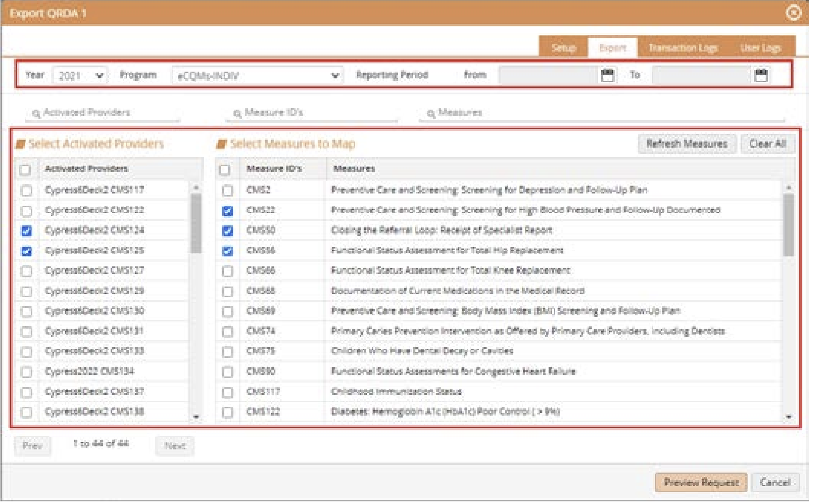Screen dimensions: 814x504
Task: Close the Export QRDA 1 dialog
Action: pyautogui.click(x=793, y=13)
